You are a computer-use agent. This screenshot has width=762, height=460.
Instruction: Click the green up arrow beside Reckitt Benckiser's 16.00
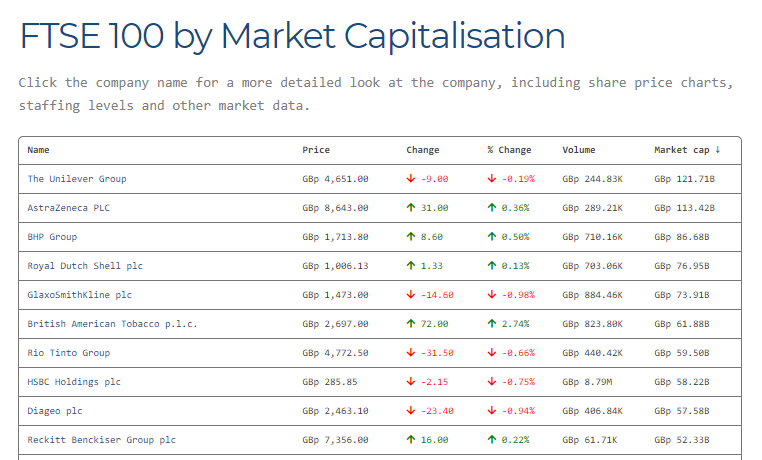pos(411,440)
